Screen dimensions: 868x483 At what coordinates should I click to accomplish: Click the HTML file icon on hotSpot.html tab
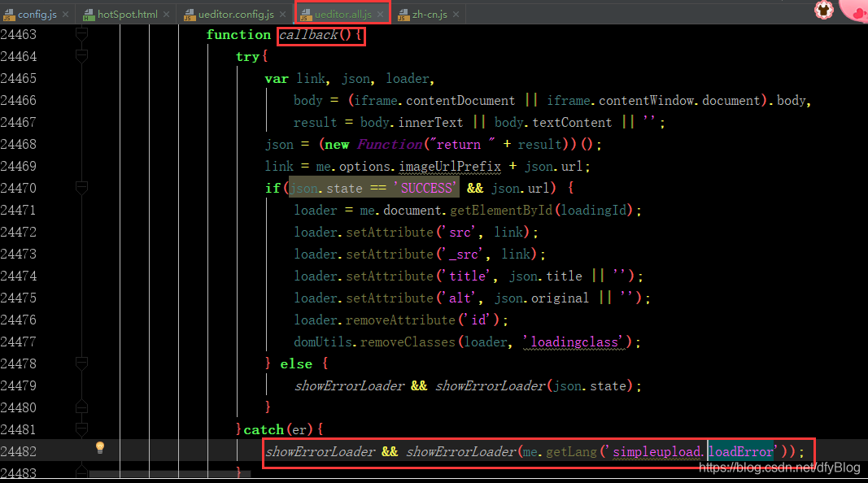pyautogui.click(x=89, y=15)
